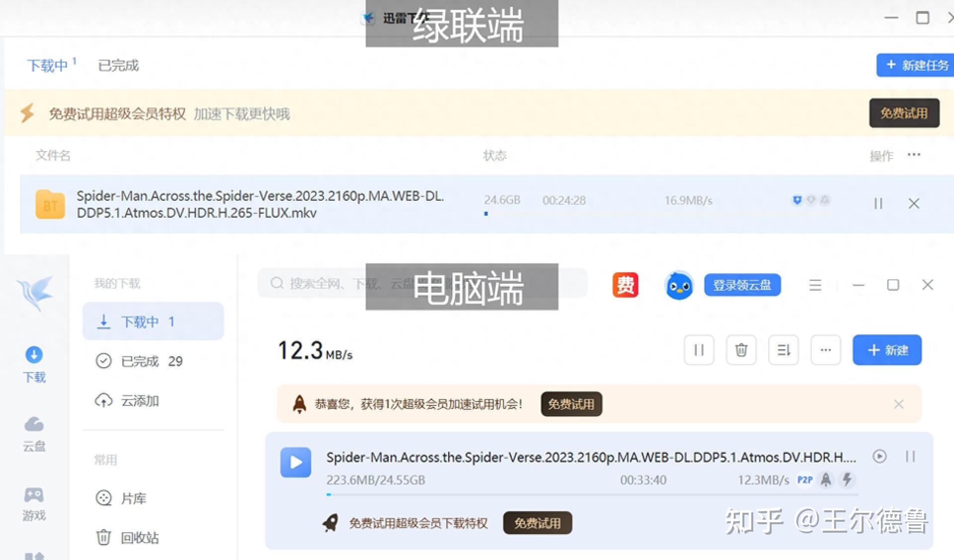
Task: Click the search box 搜索全网
Action: (422, 283)
